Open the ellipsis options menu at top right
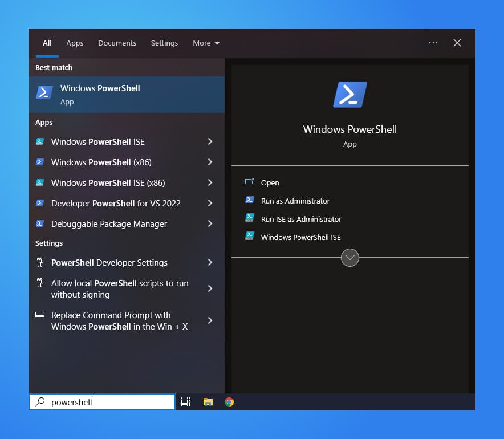Image resolution: width=504 pixels, height=439 pixels. tap(433, 43)
